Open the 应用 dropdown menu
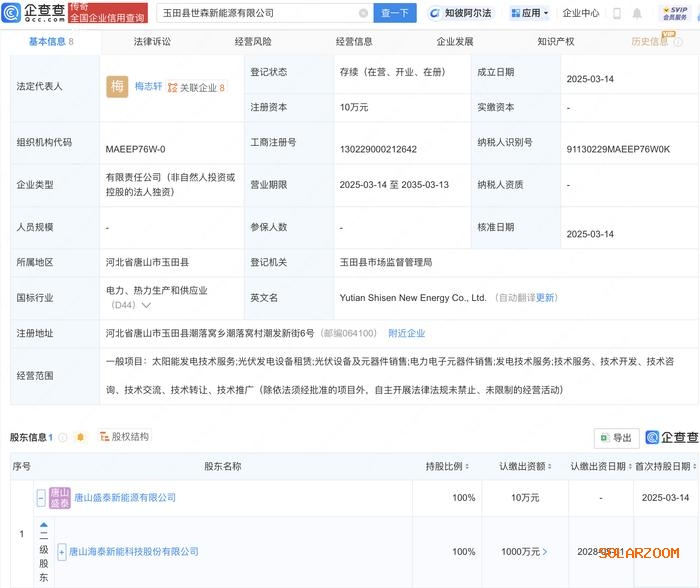Viewport: 700px width, 588px height. click(528, 14)
